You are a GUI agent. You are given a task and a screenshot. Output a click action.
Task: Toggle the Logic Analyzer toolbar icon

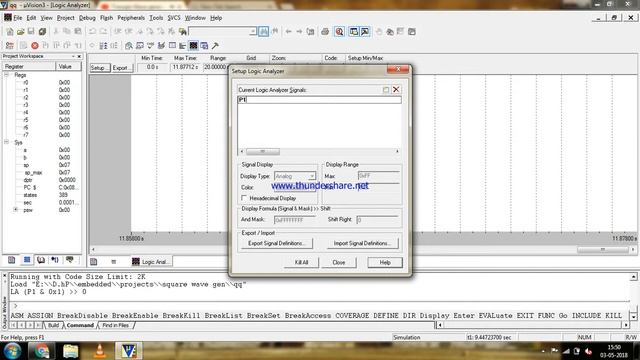coord(193,45)
